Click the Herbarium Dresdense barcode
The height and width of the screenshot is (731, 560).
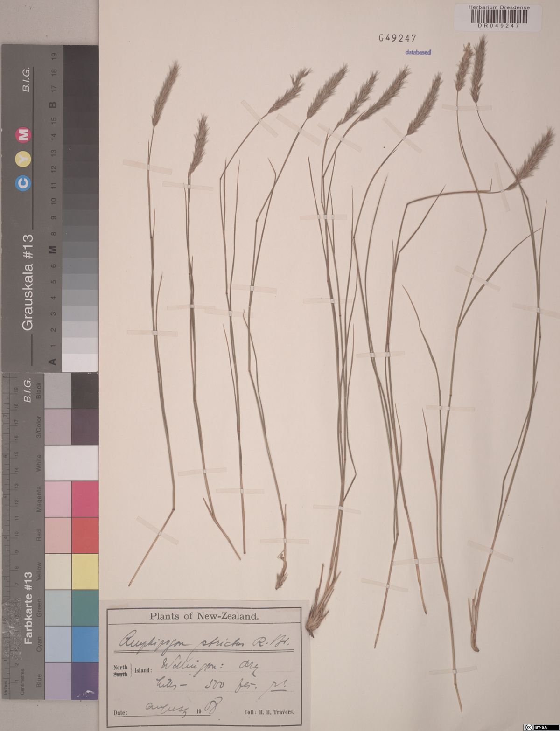click(x=497, y=17)
